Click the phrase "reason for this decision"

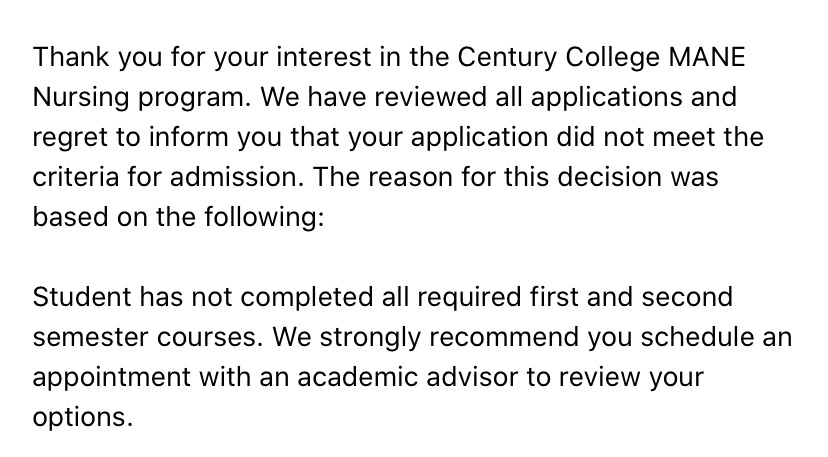click(x=515, y=178)
